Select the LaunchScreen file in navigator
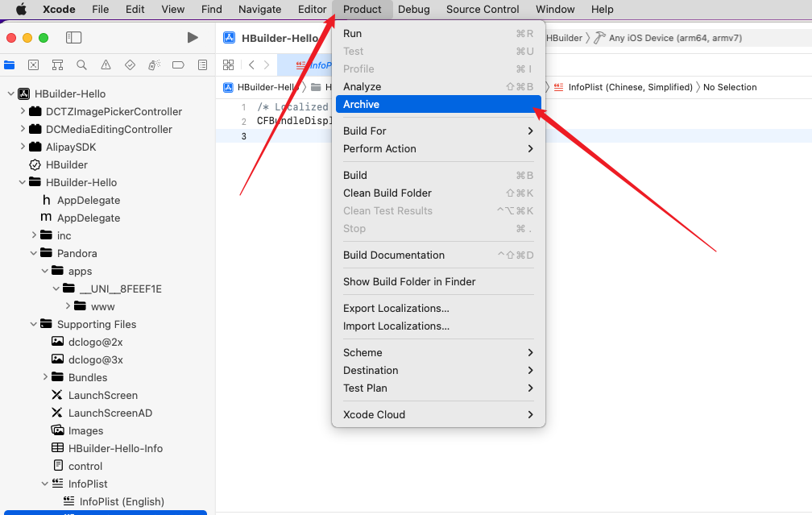This screenshot has width=812, height=515. (102, 395)
